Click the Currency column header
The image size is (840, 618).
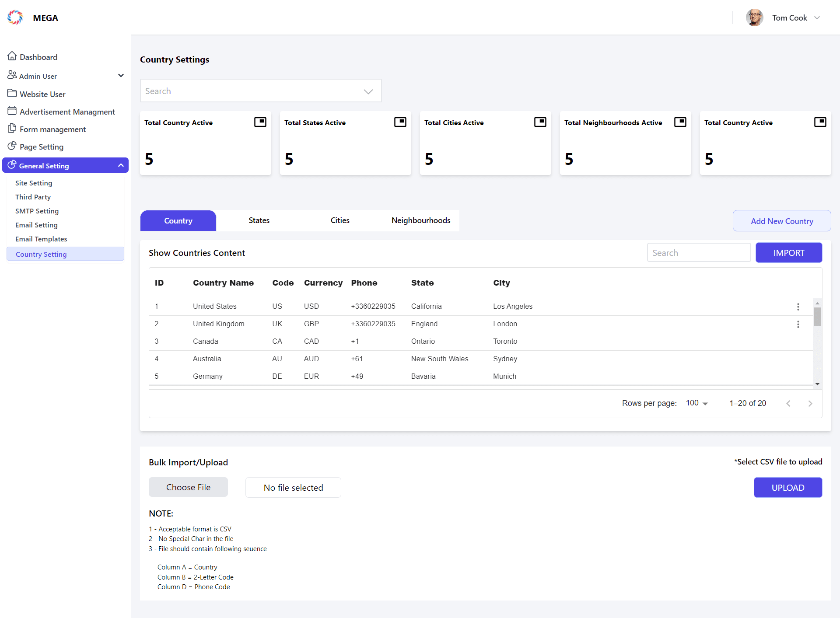323,283
